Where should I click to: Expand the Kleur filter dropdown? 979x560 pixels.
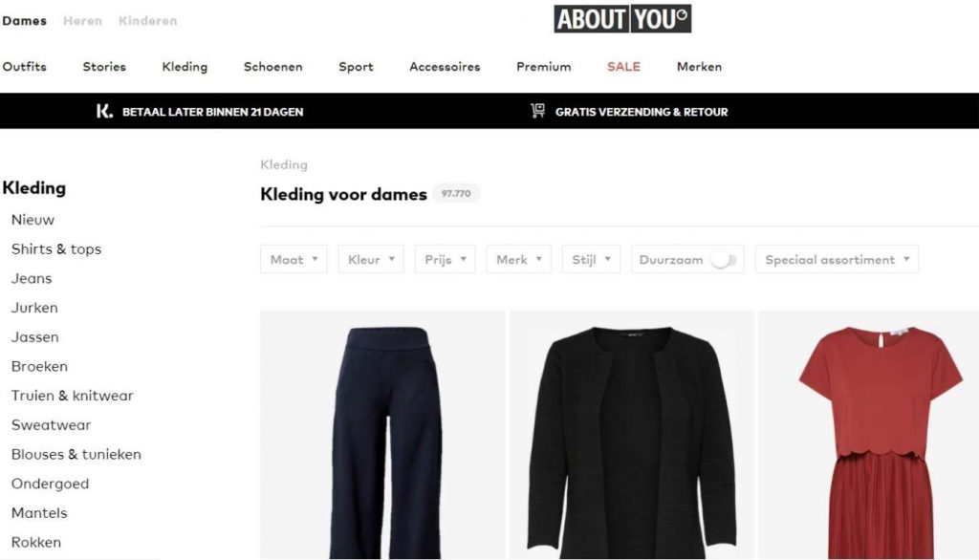point(371,259)
